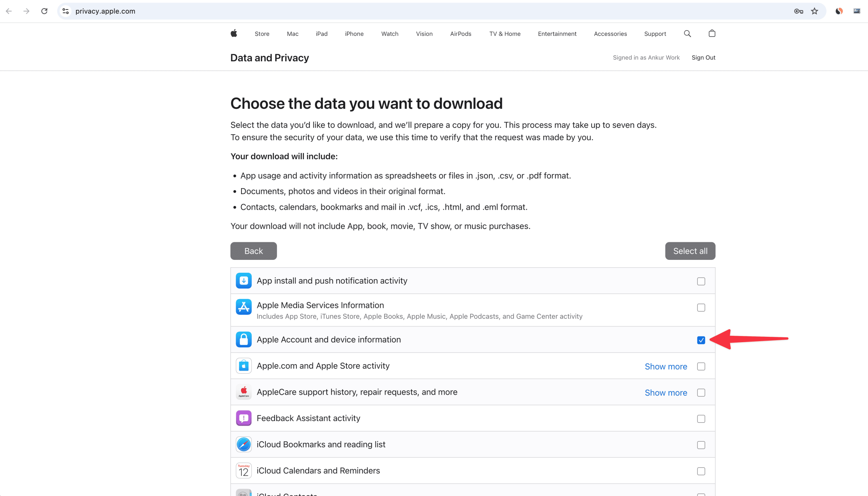
Task: Click the Select all button
Action: (x=690, y=251)
